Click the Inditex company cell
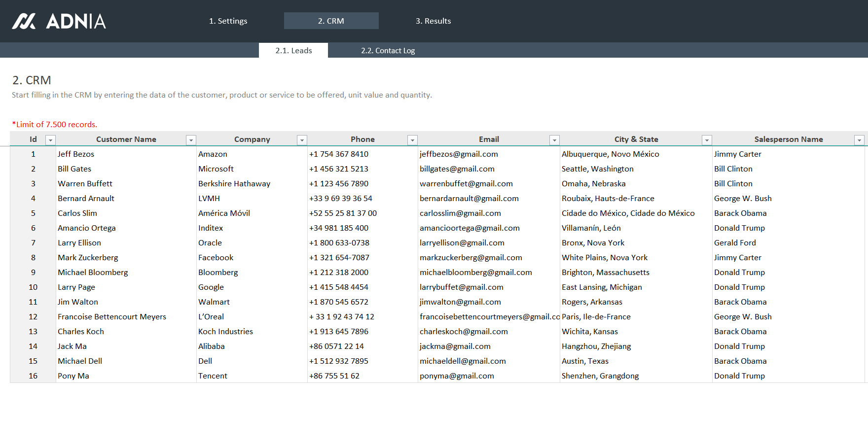 coord(252,228)
